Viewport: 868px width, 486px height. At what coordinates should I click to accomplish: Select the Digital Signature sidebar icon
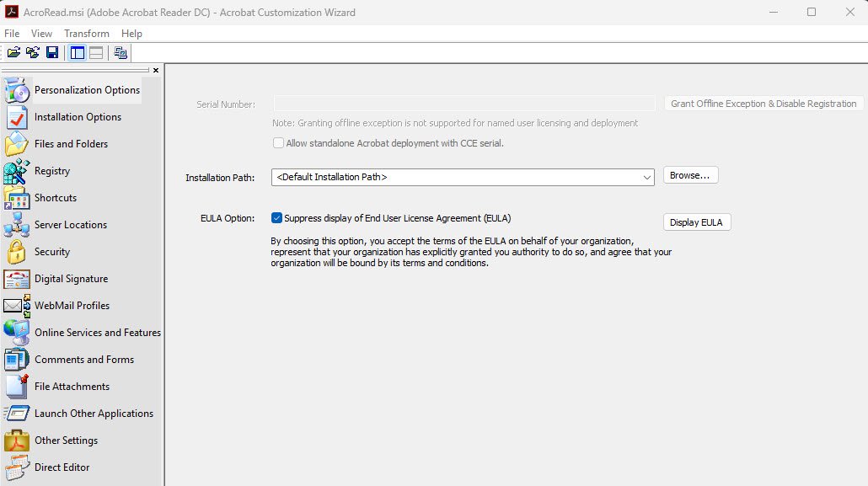[17, 279]
